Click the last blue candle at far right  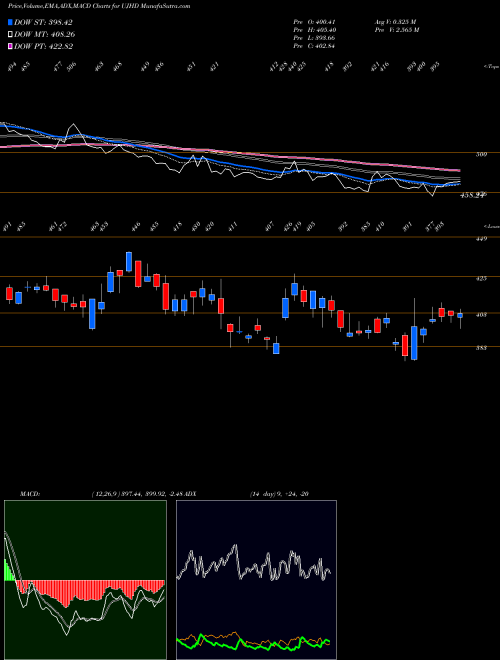460,315
